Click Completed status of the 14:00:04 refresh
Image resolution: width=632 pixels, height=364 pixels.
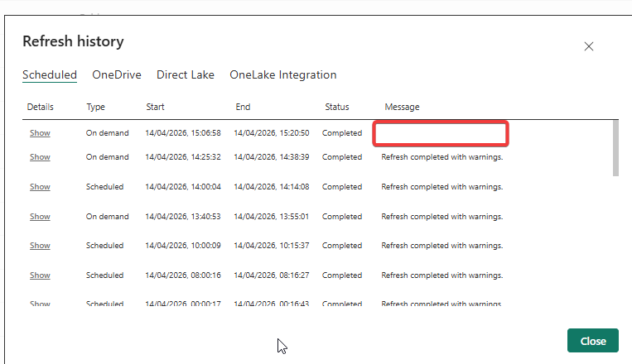pyautogui.click(x=342, y=187)
